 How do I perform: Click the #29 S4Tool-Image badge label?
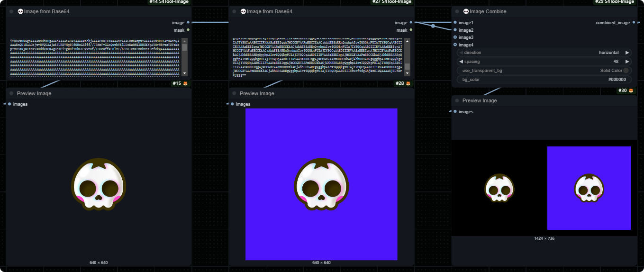coord(614,2)
